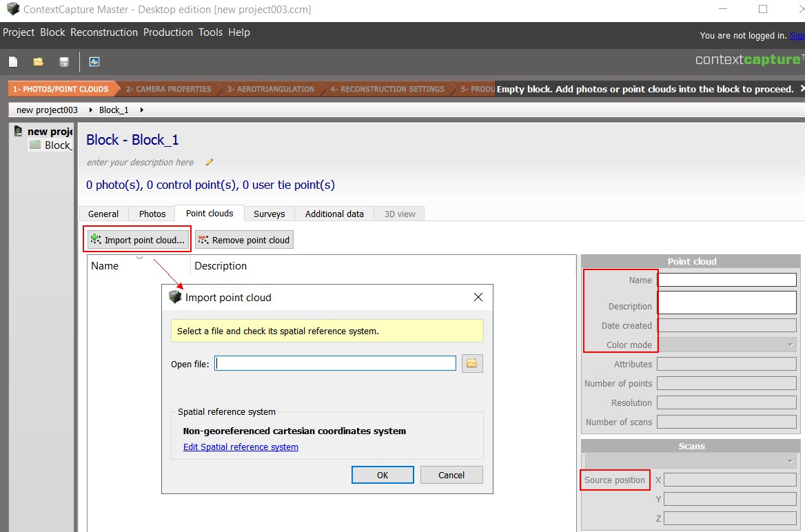Click new project003 in the breadcrumb
This screenshot has width=805, height=532.
coord(48,110)
